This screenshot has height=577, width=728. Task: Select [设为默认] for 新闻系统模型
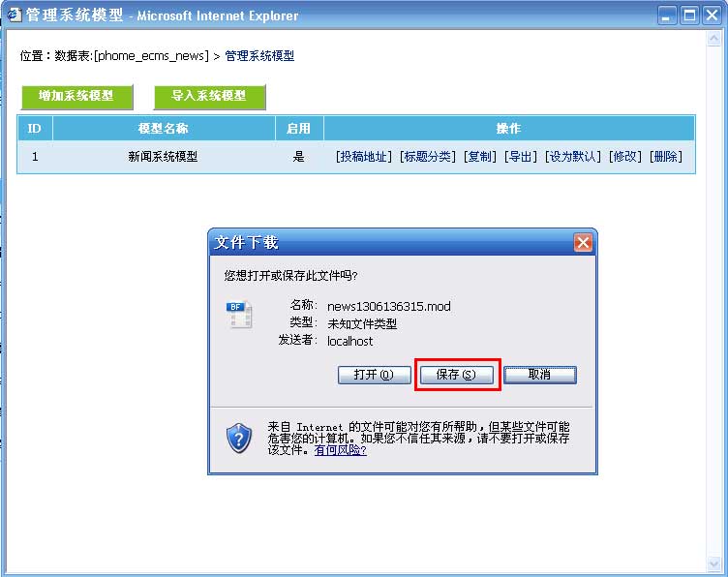point(572,156)
